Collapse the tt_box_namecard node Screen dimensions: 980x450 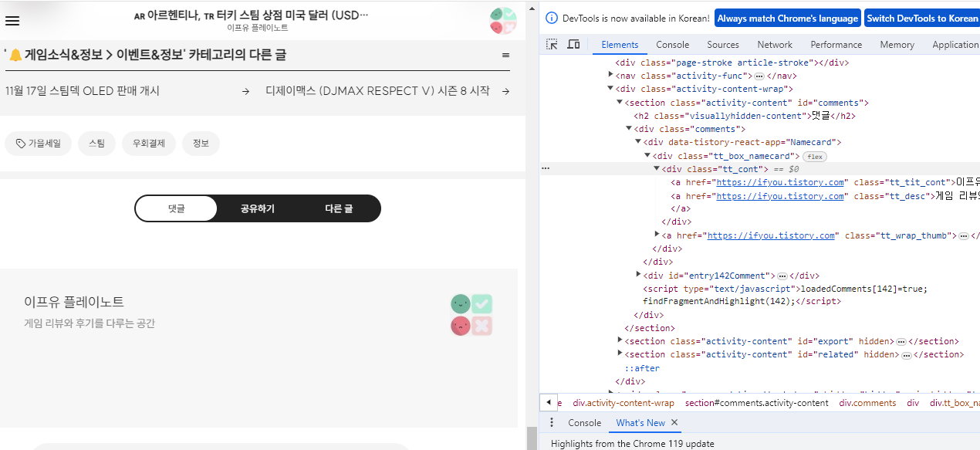click(647, 156)
